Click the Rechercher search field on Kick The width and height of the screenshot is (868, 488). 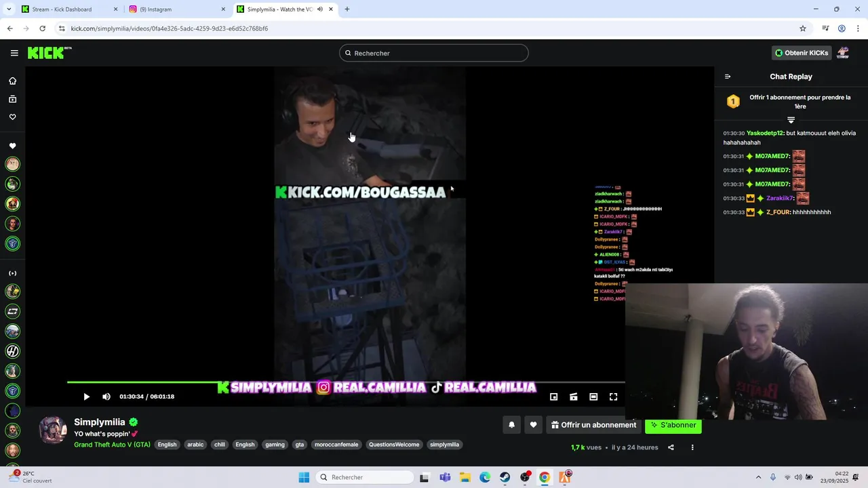(x=434, y=53)
